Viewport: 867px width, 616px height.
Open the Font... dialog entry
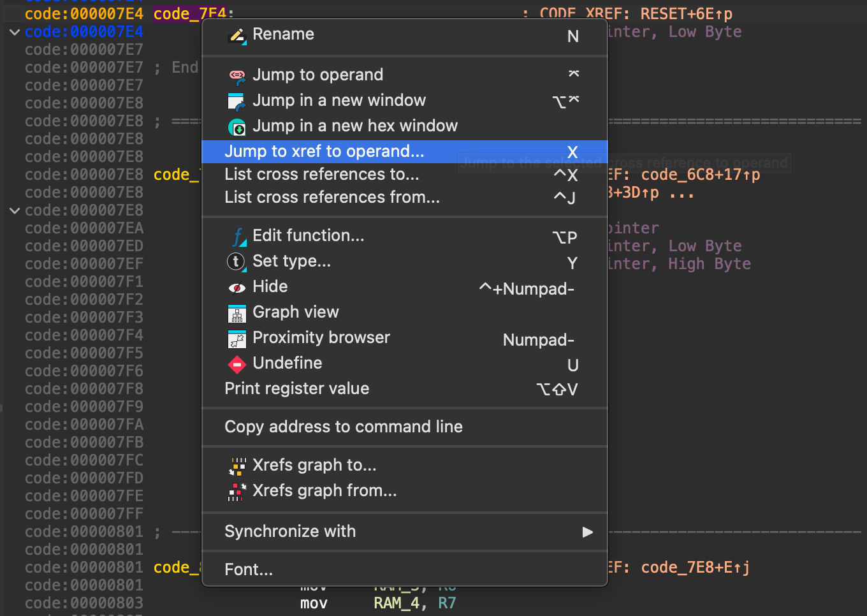coord(249,569)
